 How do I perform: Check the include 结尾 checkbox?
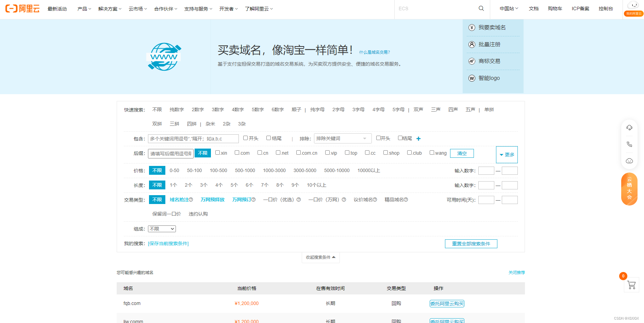(268, 138)
